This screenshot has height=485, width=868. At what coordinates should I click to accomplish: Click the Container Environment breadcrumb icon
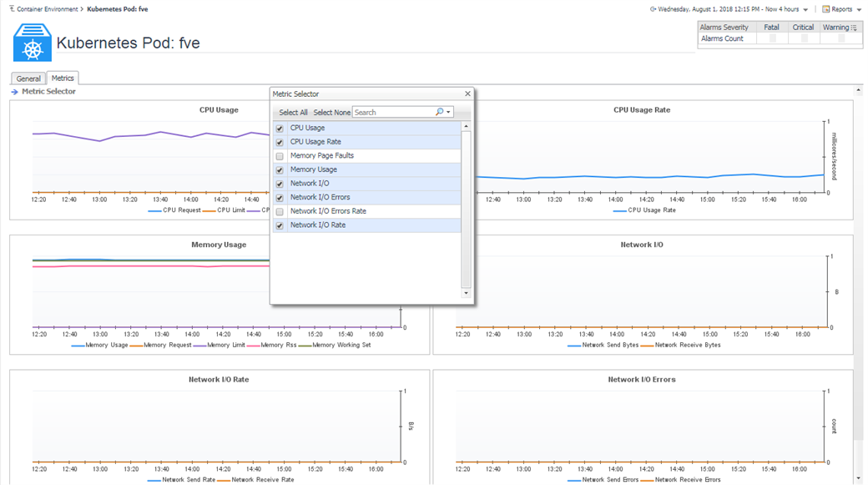[x=13, y=9]
